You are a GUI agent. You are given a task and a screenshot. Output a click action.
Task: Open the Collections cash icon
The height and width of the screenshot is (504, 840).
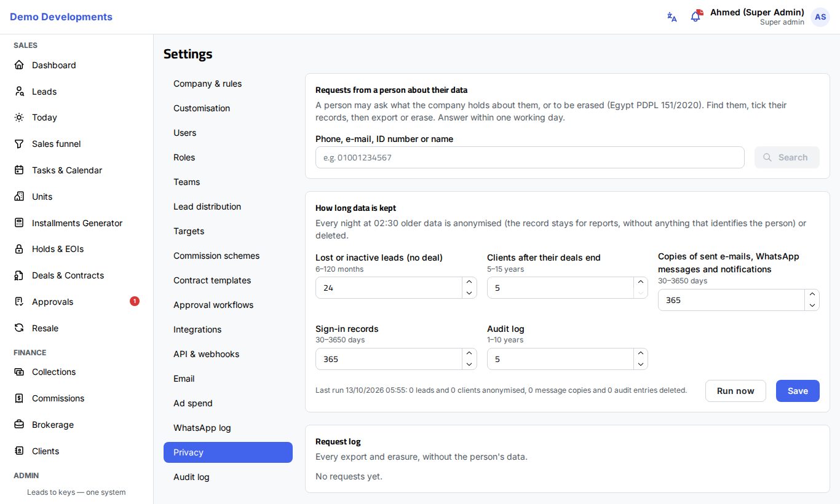(x=19, y=372)
